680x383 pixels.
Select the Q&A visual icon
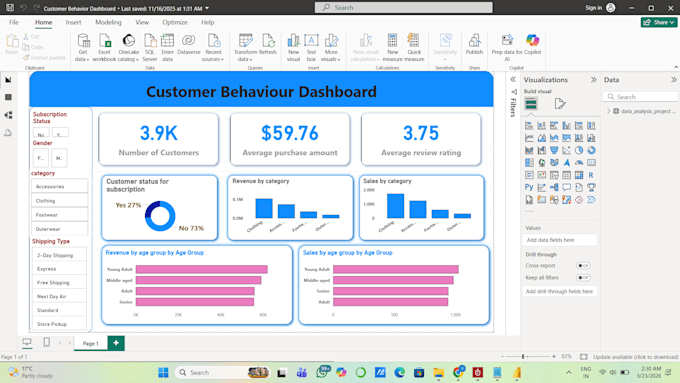(x=566, y=187)
